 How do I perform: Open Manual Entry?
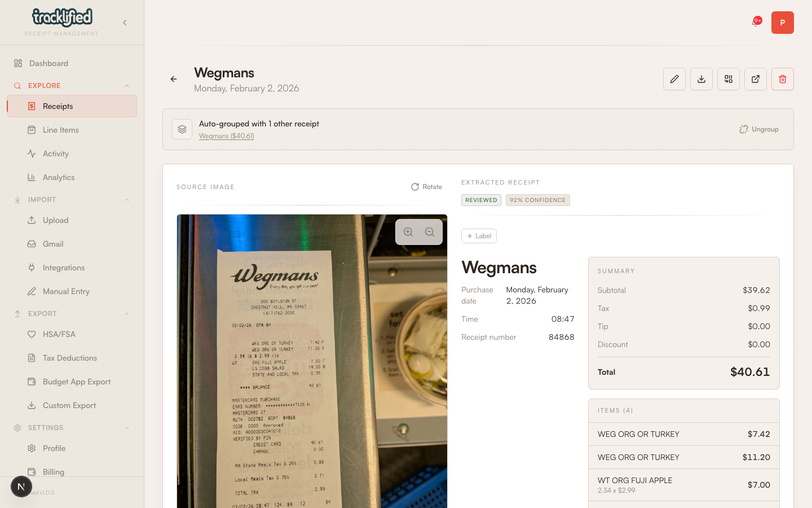click(72, 291)
